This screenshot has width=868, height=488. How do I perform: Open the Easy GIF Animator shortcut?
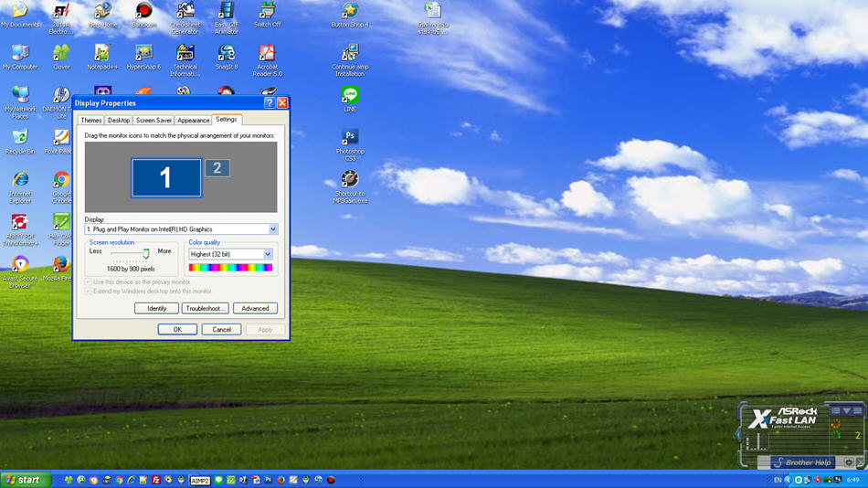(x=226, y=17)
